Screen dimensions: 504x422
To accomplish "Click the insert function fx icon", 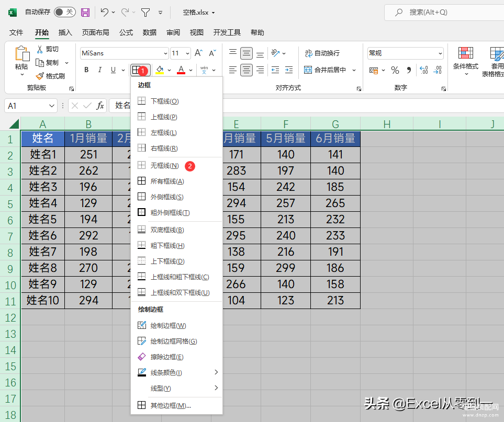I will pyautogui.click(x=100, y=106).
